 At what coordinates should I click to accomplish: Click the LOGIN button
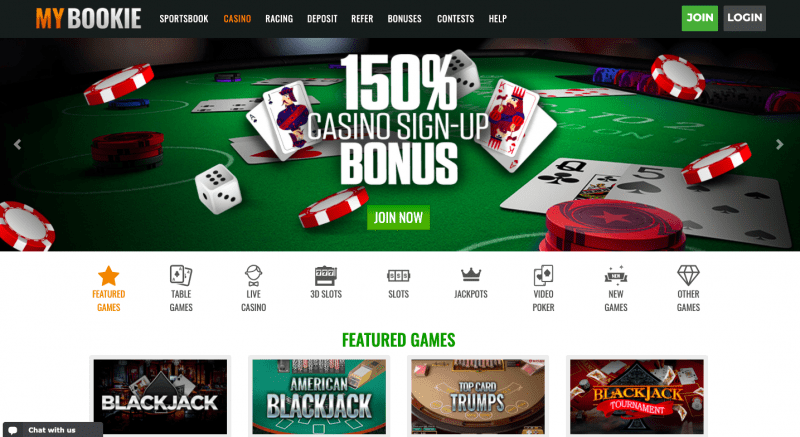(744, 18)
